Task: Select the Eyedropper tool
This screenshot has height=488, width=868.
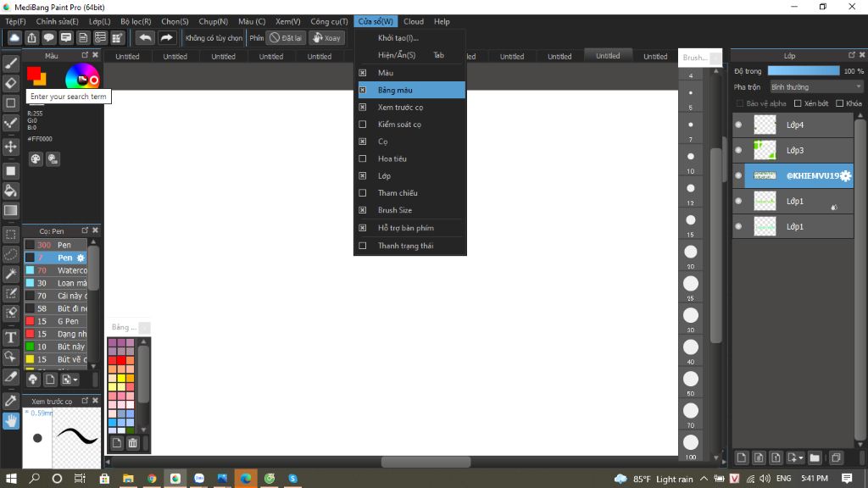Action: tap(10, 401)
